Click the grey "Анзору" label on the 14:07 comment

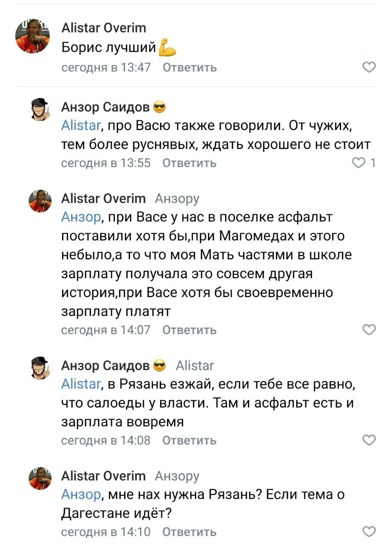[177, 199]
